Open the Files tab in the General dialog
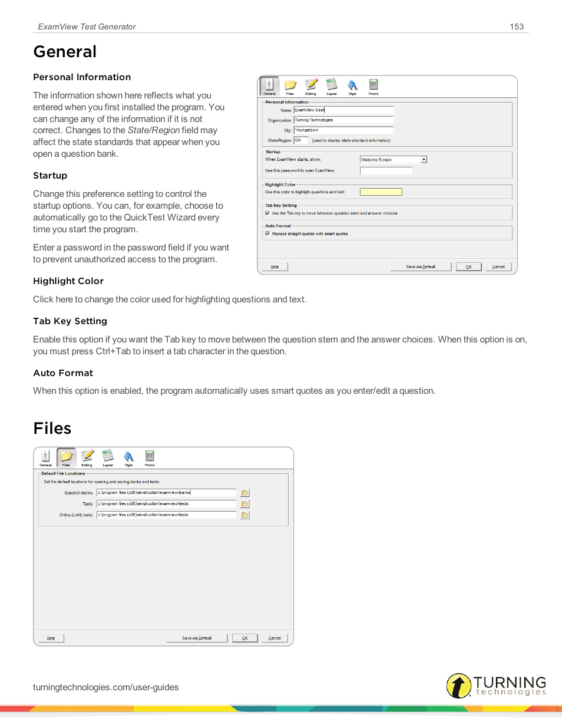 coord(290,86)
